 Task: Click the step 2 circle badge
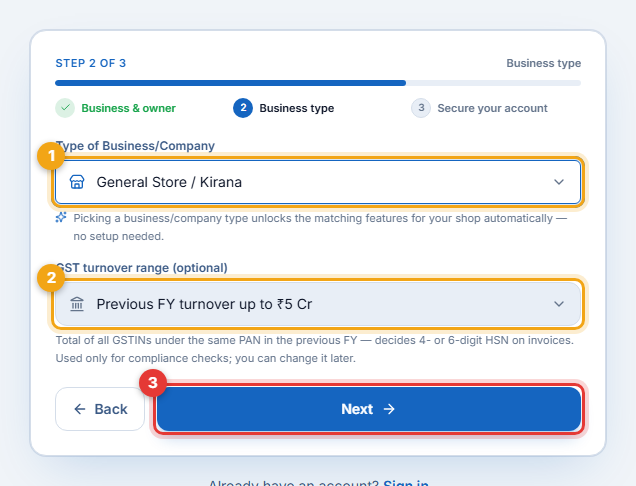click(x=243, y=108)
